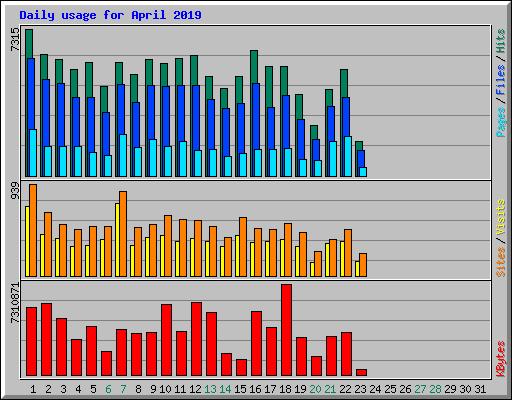This screenshot has height=400, width=512.
Task: Click the red KBytes bar for day 6
Action: pyautogui.click(x=106, y=364)
